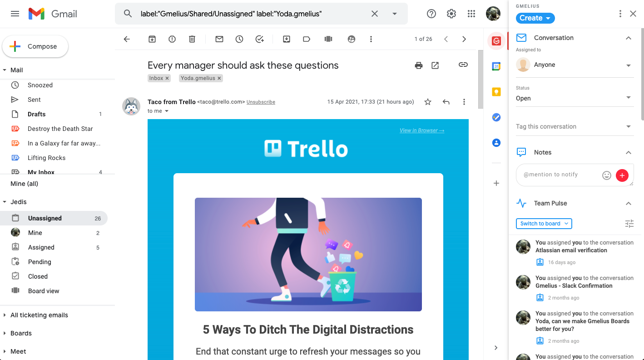Close the Gmelius side panel

pos(633,14)
